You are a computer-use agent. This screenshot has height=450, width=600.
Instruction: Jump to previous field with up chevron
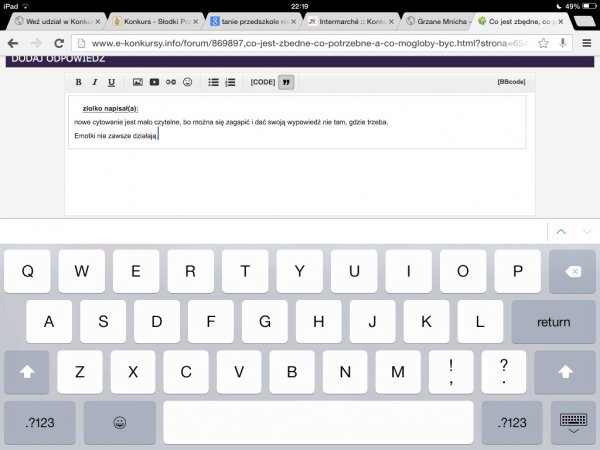click(x=560, y=231)
